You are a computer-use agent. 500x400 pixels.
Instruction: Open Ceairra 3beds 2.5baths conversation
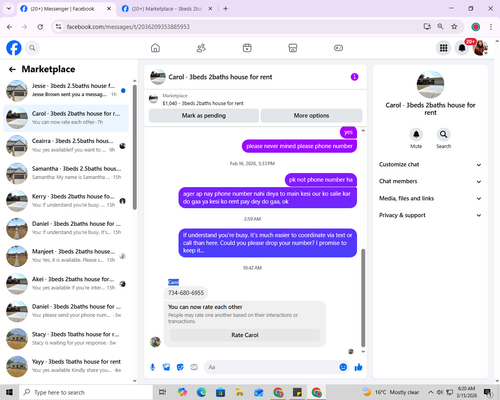(66, 146)
